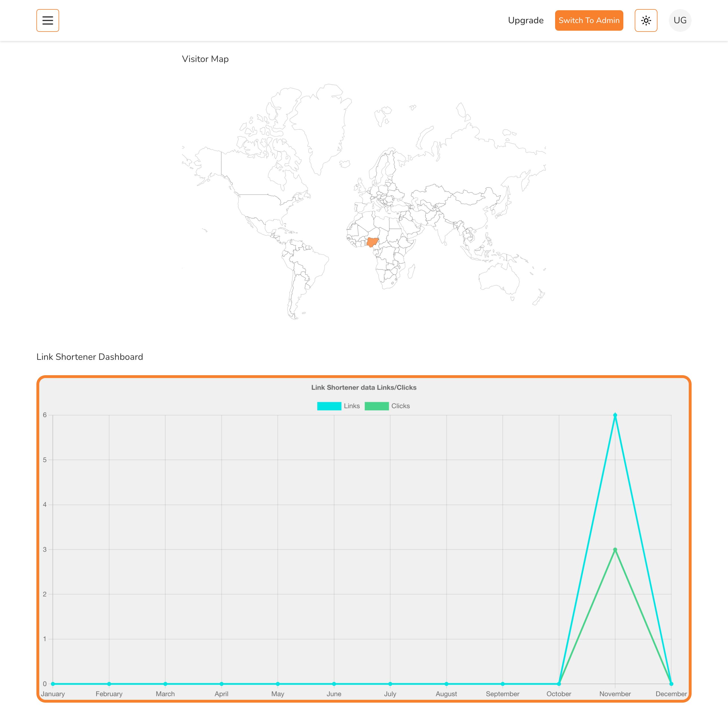728x714 pixels.
Task: Click the Upgrade link
Action: click(525, 21)
